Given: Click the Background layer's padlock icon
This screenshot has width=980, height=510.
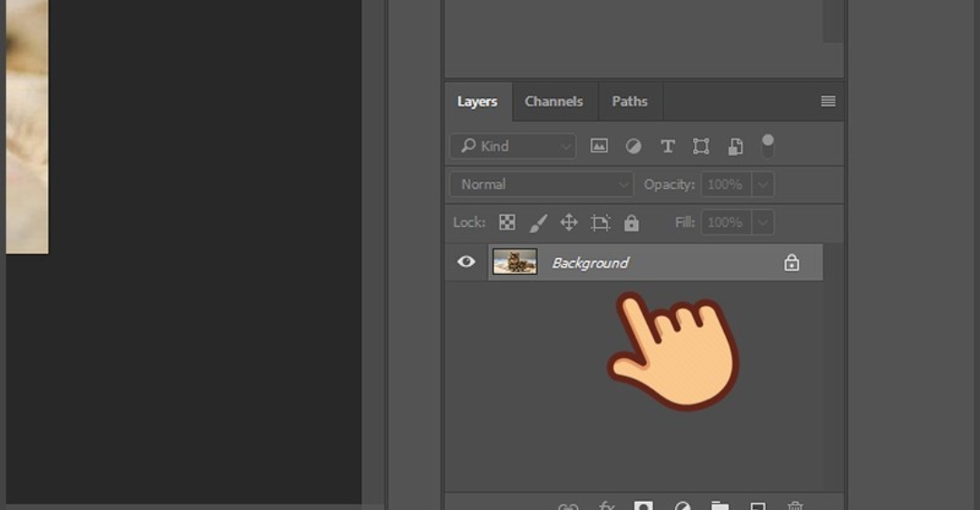Looking at the screenshot, I should [791, 262].
